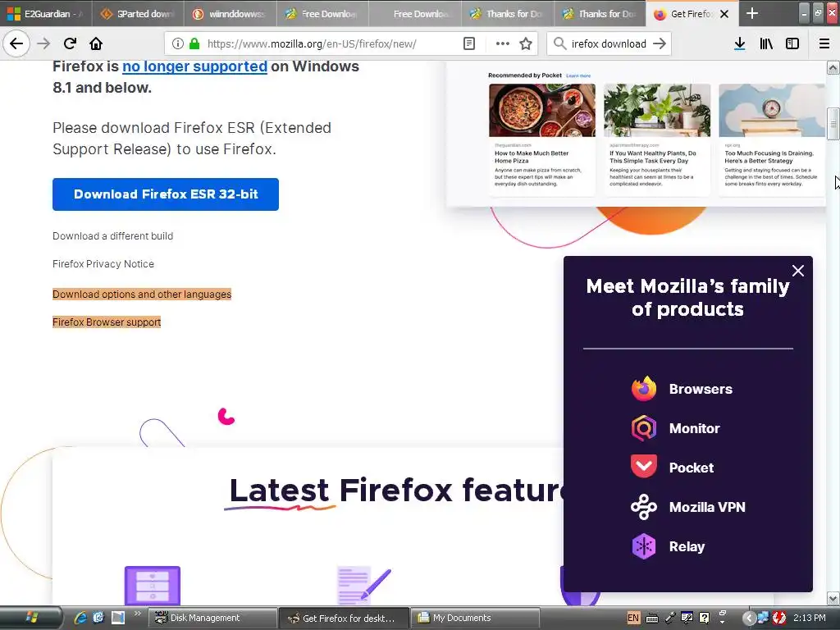
Task: Expand hidden system tray icons arrow
Action: (749, 618)
